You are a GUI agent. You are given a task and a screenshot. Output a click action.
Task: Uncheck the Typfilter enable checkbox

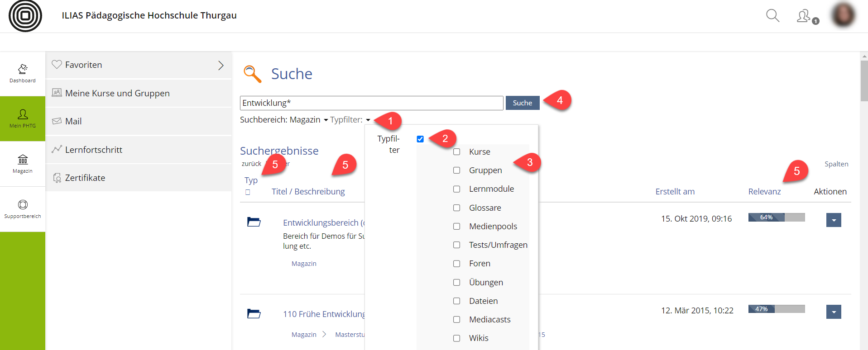pyautogui.click(x=420, y=139)
